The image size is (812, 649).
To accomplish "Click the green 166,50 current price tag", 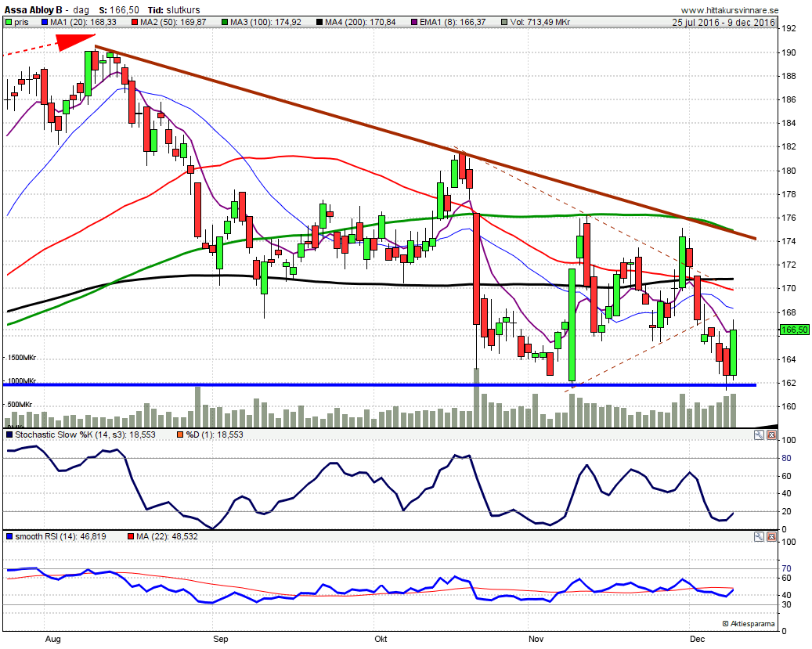I will 795,330.
